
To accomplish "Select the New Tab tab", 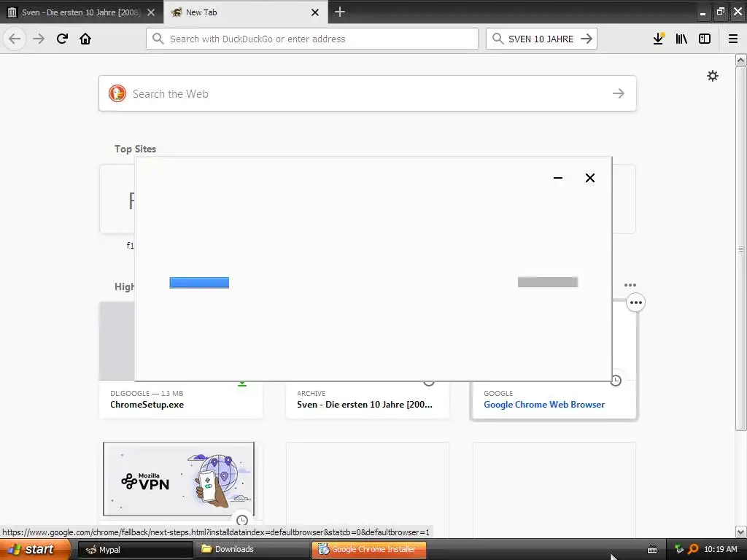I will [246, 12].
